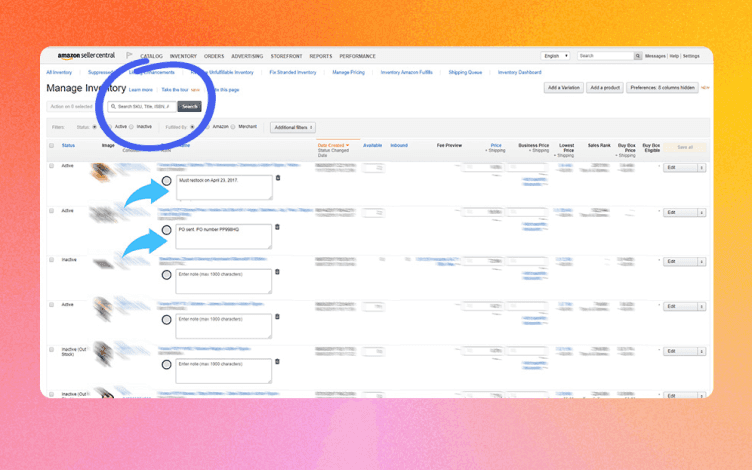The width and height of the screenshot is (752, 470).
Task: Open the Edit dropdown arrow in the 'Must restock' row
Action: [702, 168]
